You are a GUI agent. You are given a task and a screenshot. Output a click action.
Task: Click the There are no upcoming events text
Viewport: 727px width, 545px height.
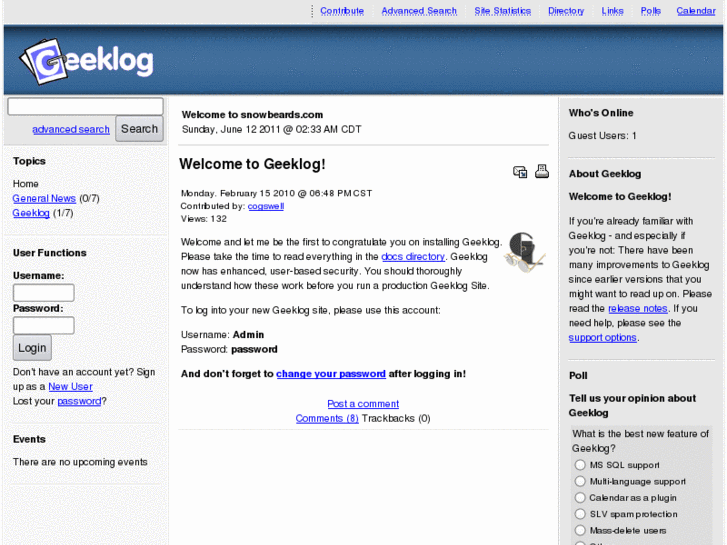(80, 462)
